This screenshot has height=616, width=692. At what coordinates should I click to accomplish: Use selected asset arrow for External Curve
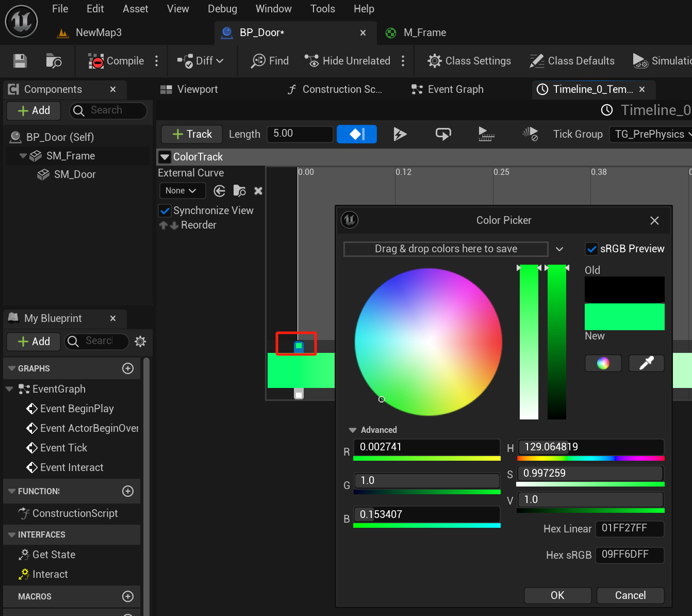pos(220,191)
